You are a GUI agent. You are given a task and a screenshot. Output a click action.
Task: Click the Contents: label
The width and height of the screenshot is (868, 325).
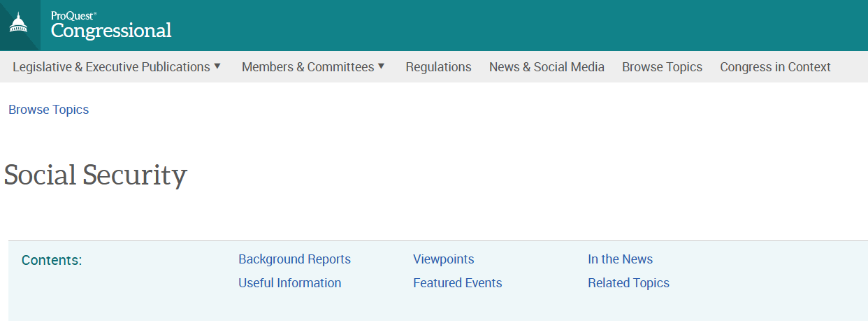pyautogui.click(x=52, y=261)
